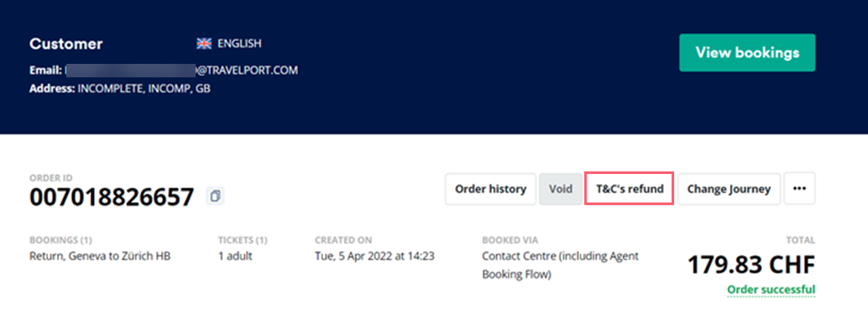The image size is (868, 321).
Task: Click the total amount 179.83 CHF
Action: click(x=751, y=265)
